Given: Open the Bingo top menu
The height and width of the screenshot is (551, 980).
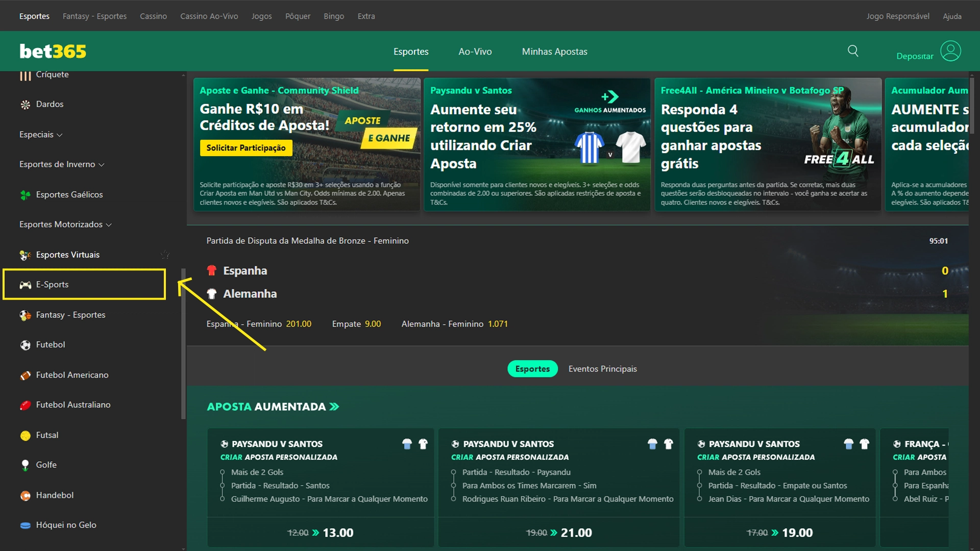Looking at the screenshot, I should [x=334, y=16].
